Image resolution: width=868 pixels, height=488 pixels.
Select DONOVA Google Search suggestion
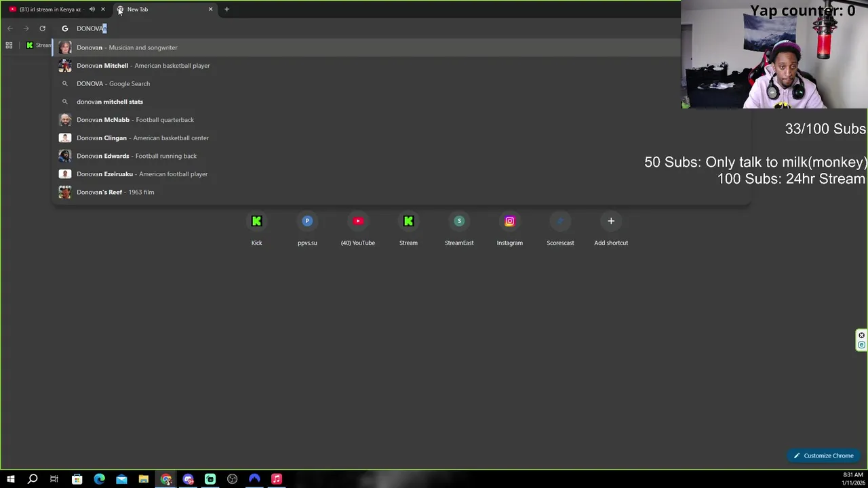point(401,83)
